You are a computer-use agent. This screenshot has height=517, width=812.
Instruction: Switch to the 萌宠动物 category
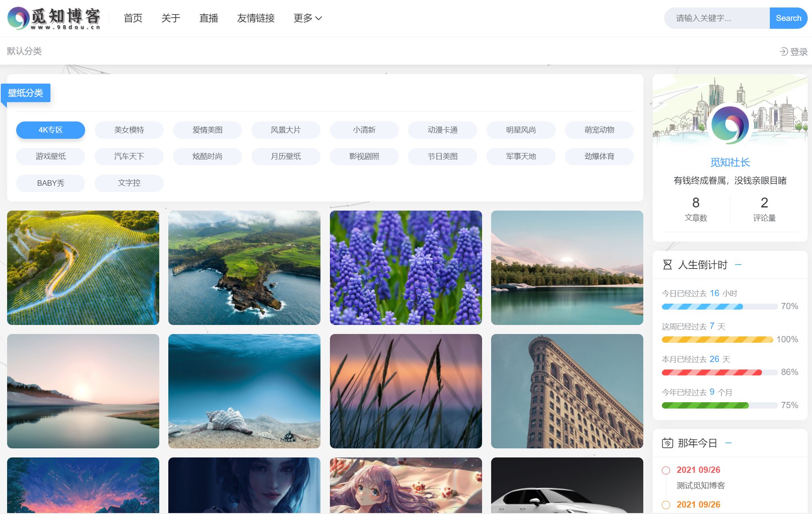[599, 130]
